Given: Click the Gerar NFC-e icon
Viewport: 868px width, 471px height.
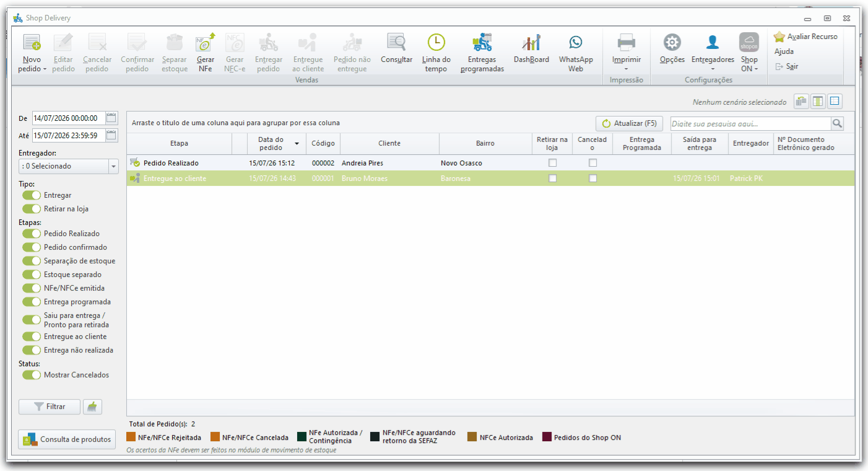Looking at the screenshot, I should pyautogui.click(x=235, y=42).
